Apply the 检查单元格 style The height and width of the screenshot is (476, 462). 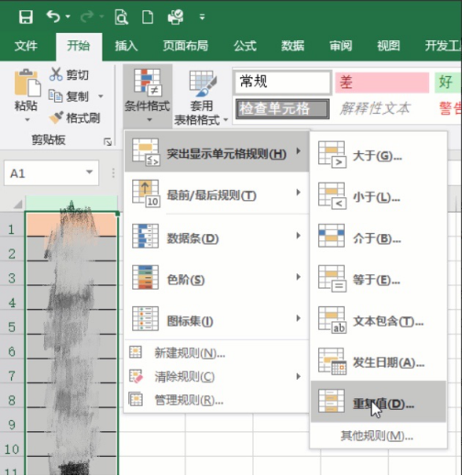pyautogui.click(x=282, y=109)
